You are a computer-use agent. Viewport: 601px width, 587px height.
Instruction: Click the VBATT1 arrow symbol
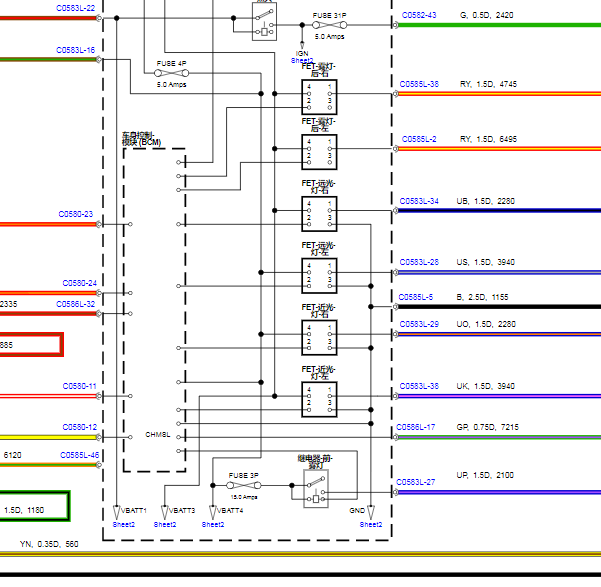(117, 512)
